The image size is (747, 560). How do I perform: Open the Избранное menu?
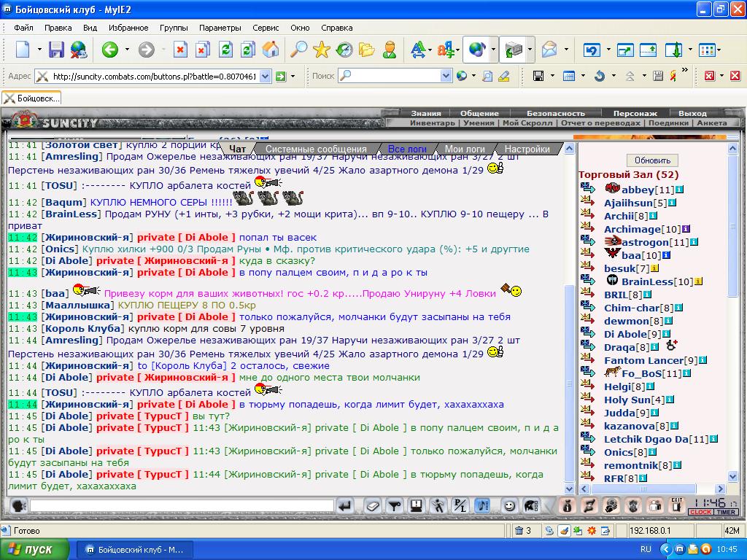[x=128, y=28]
